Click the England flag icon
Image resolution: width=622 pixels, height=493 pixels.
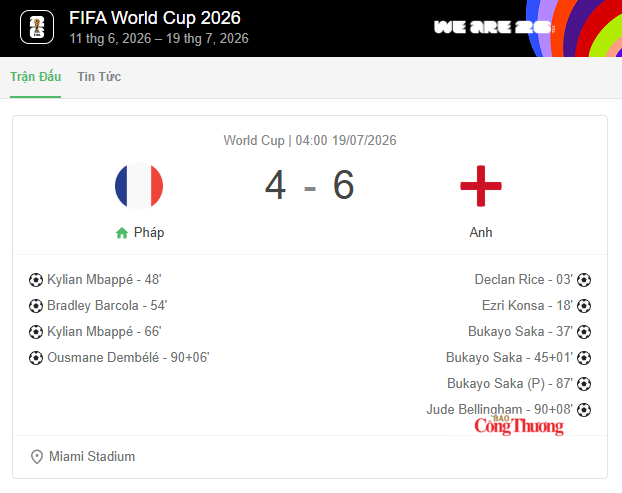click(481, 186)
